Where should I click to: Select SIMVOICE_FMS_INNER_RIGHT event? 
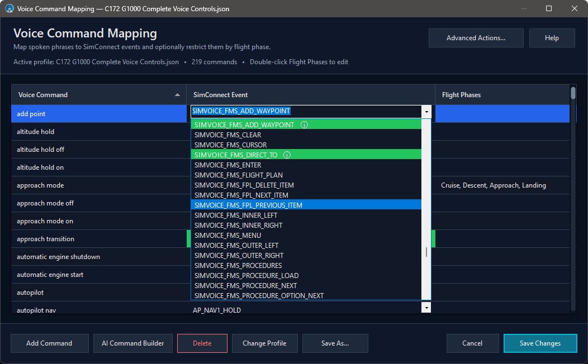click(306, 226)
